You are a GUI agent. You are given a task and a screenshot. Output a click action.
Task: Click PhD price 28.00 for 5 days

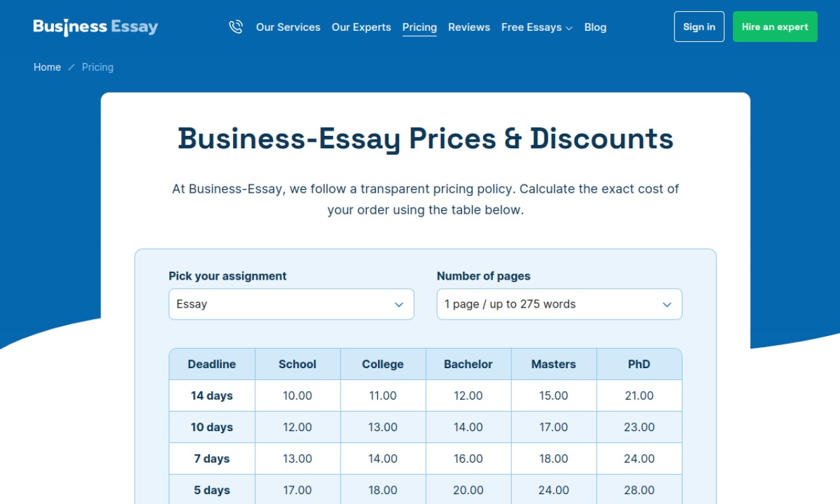tap(639, 490)
